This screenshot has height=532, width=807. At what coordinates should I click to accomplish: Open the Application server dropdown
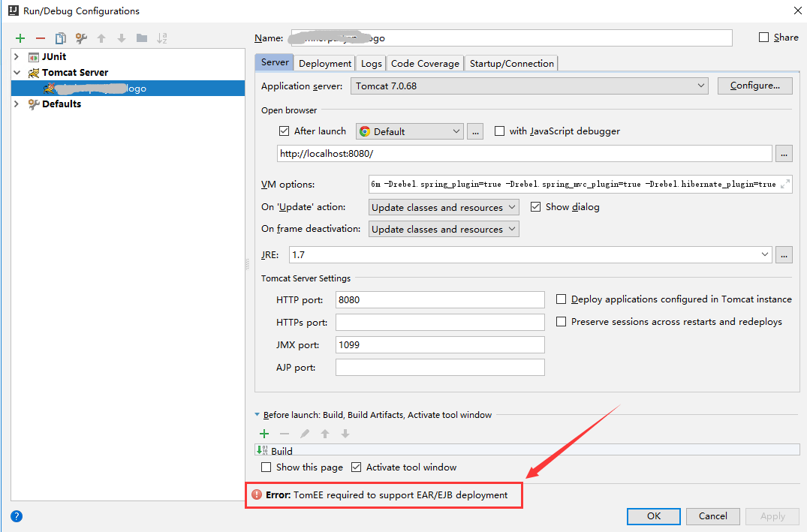coord(702,86)
